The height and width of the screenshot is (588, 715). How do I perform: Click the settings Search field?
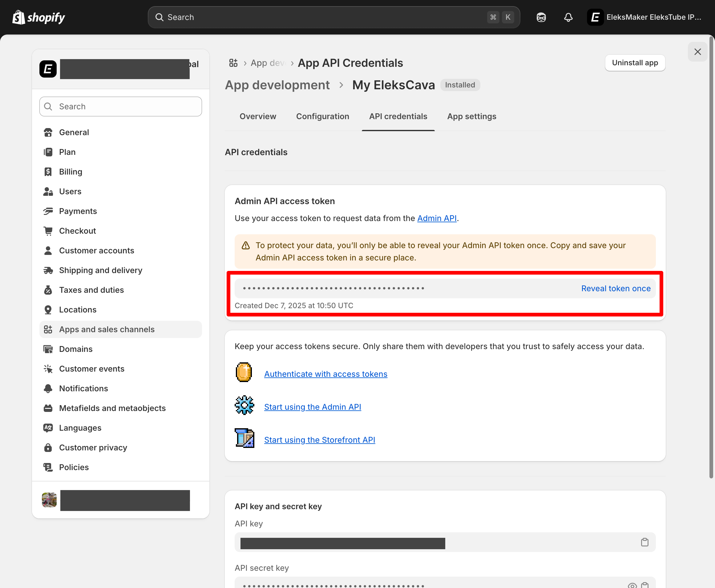tap(120, 106)
